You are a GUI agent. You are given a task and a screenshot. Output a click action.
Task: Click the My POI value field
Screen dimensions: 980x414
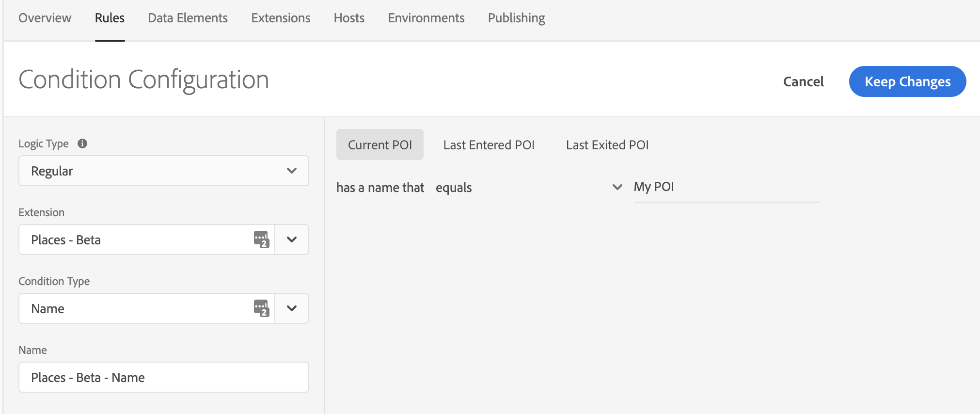point(727,188)
